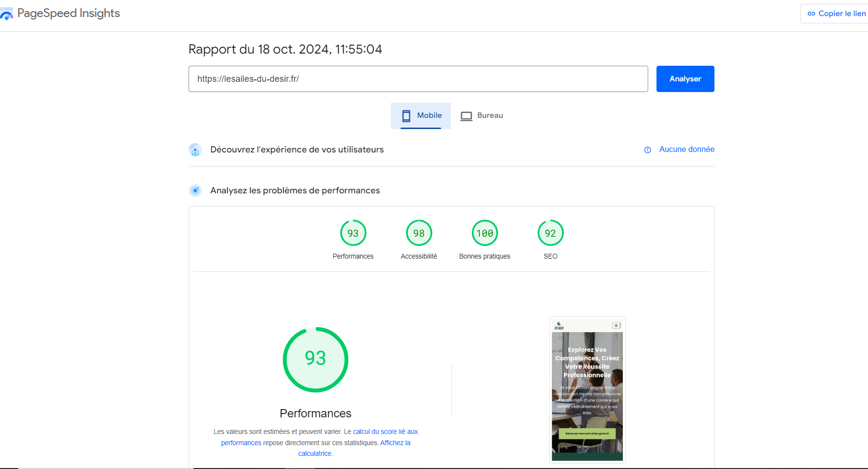Viewport: 868px width, 469px height.
Task: Select the Performances score gauge 93
Action: tap(353, 233)
